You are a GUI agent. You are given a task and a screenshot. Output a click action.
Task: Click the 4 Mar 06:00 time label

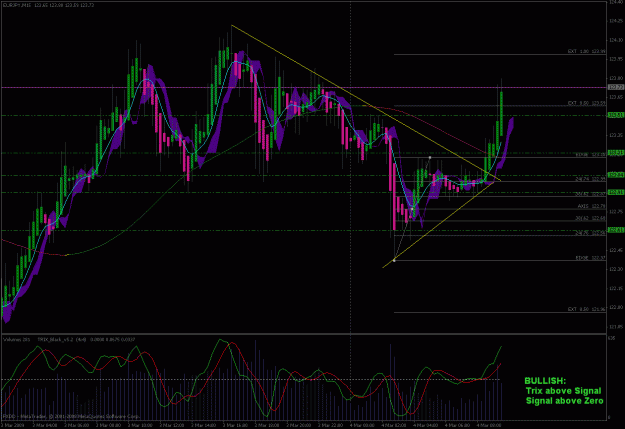coord(457,425)
